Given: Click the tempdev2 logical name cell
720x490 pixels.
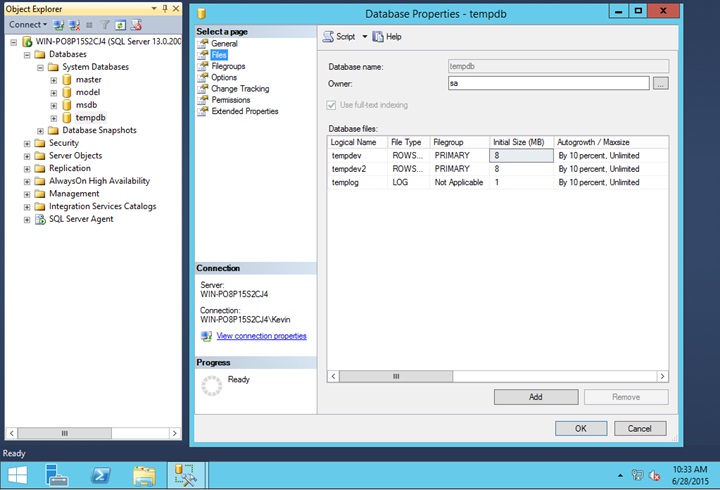Looking at the screenshot, I should [x=358, y=169].
